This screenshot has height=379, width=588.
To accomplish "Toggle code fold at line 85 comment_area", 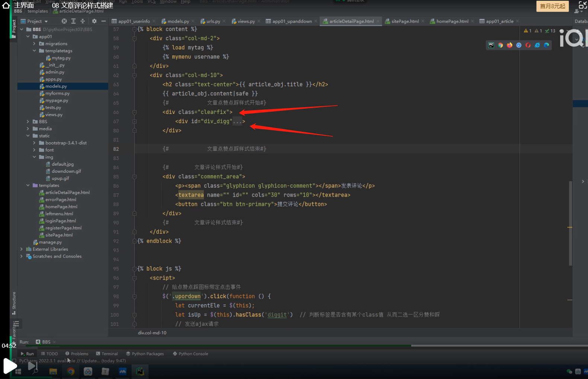I will (x=135, y=176).
